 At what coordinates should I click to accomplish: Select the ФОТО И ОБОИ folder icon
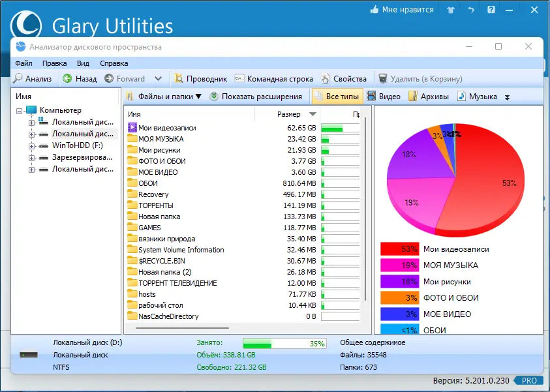132,160
